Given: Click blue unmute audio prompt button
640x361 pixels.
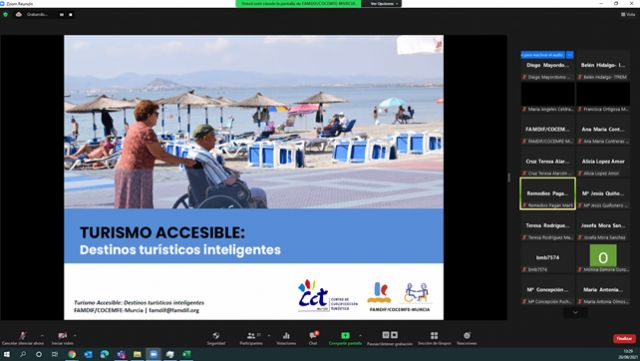Looking at the screenshot, I should click(x=543, y=55).
